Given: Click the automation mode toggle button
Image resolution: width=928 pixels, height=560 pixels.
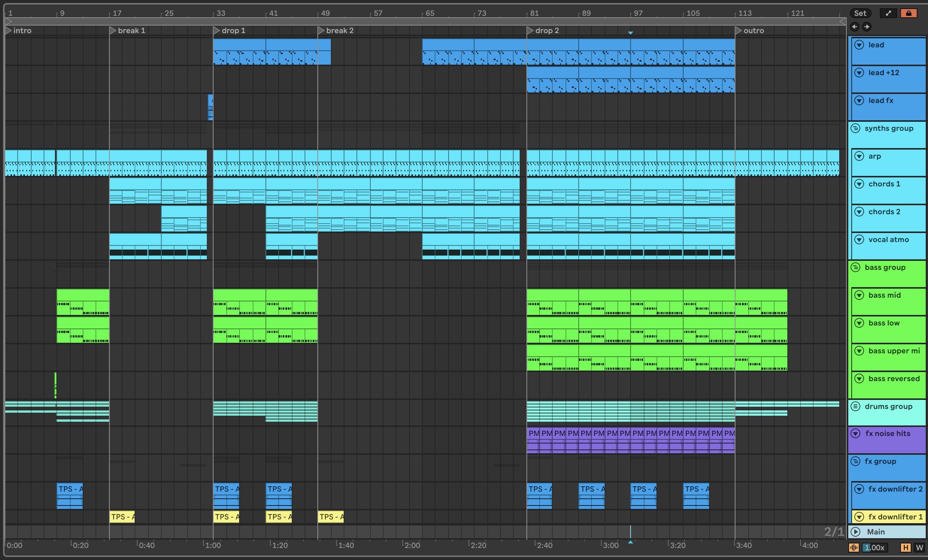Looking at the screenshot, I should (x=888, y=13).
